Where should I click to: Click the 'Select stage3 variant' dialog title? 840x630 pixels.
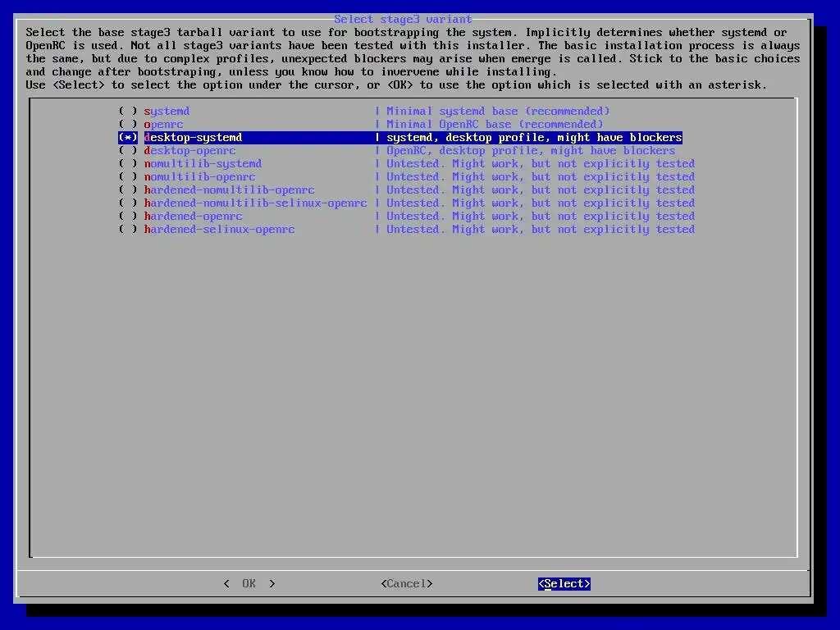pos(403,20)
